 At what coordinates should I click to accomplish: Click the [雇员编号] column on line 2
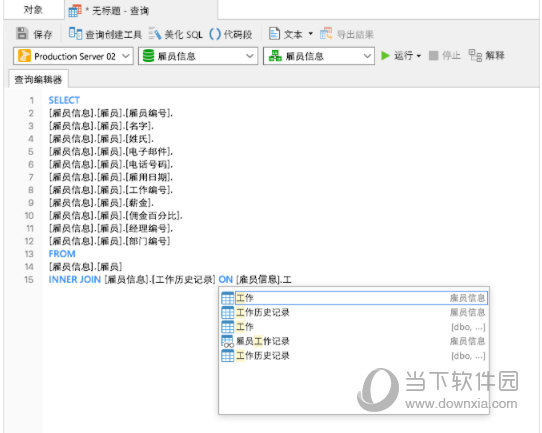tap(149, 113)
